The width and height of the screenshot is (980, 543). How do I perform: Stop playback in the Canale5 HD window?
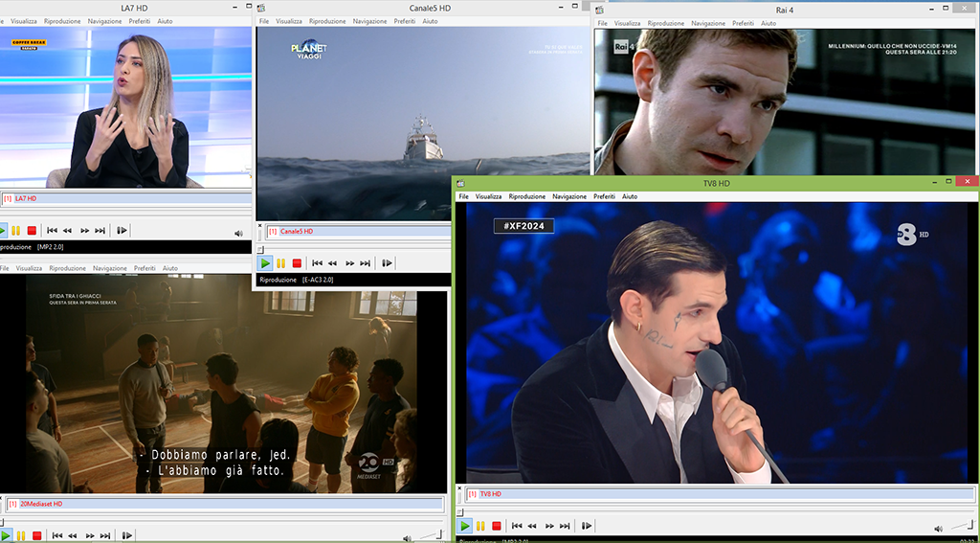pos(297,263)
